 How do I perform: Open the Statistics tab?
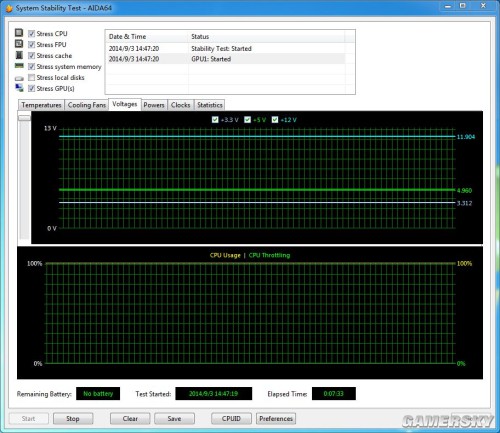click(x=210, y=105)
